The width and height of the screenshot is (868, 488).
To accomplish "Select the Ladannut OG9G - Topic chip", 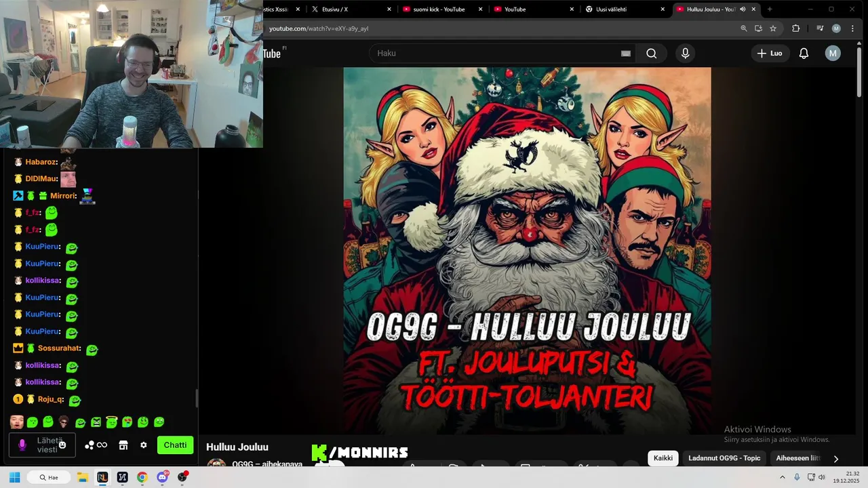I will (x=724, y=458).
